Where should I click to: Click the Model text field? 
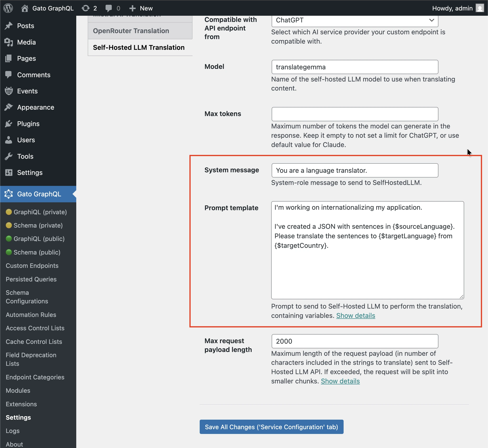tap(355, 67)
